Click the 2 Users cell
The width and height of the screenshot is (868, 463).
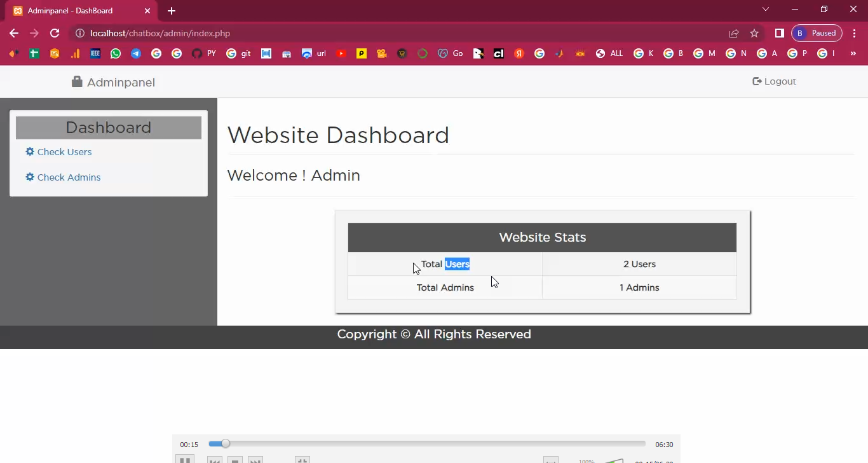(x=639, y=264)
